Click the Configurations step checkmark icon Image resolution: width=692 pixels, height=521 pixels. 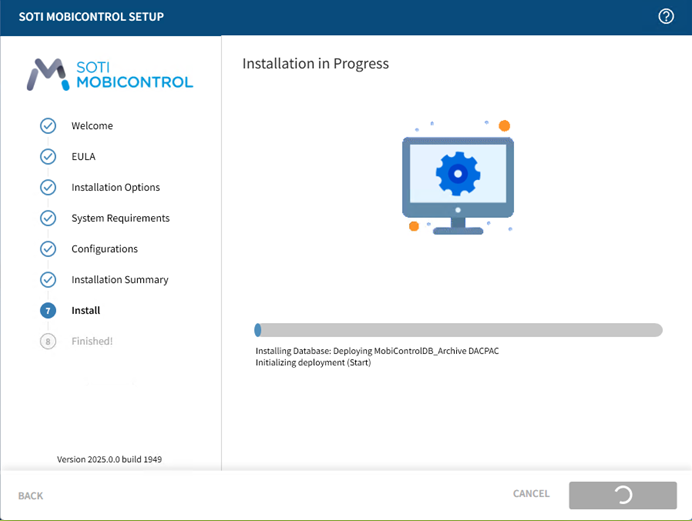48,249
